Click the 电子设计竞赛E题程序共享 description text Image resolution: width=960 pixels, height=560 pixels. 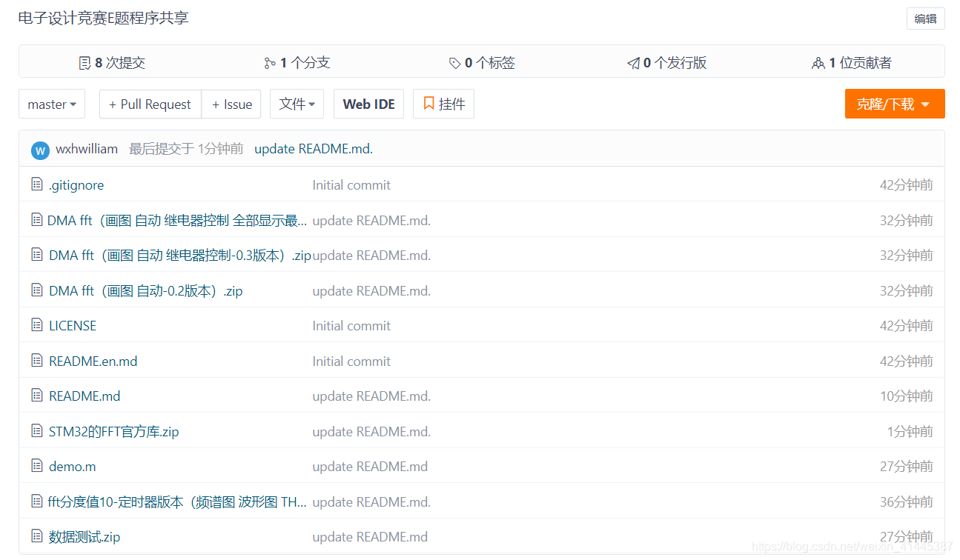coord(104,18)
